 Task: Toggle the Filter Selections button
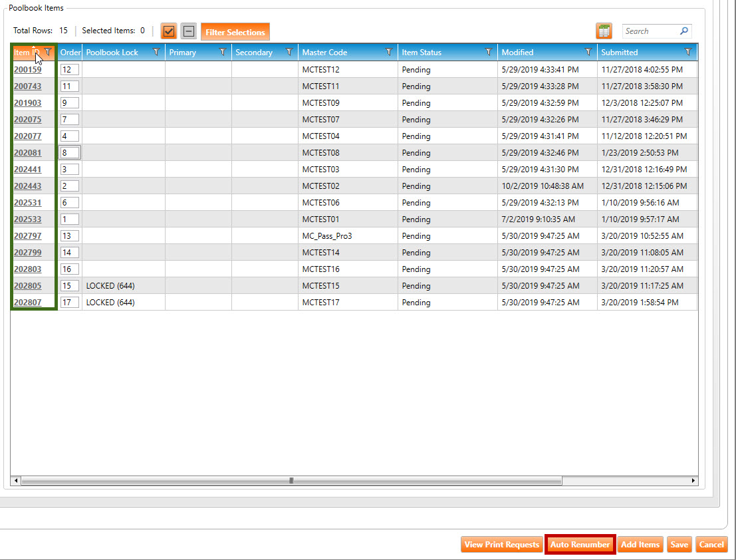tap(235, 32)
